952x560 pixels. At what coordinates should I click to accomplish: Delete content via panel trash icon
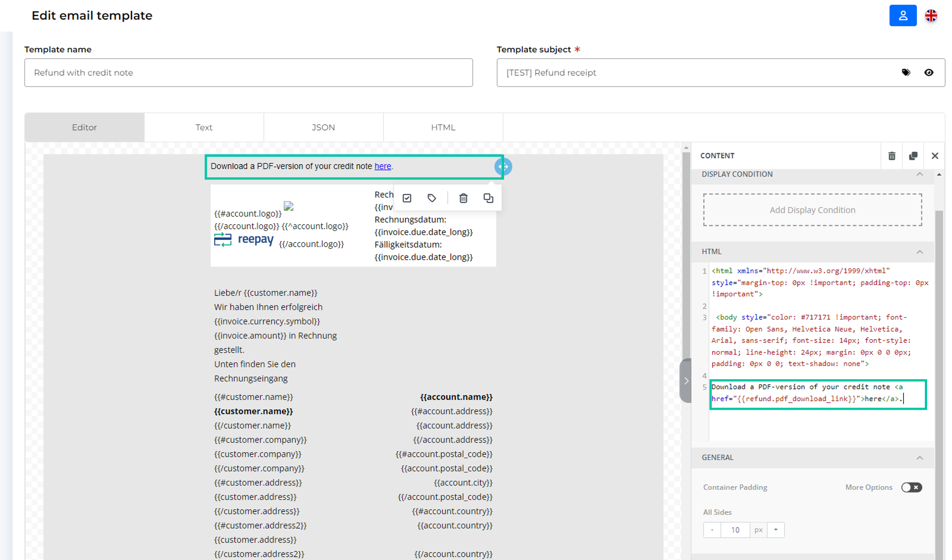pyautogui.click(x=892, y=156)
